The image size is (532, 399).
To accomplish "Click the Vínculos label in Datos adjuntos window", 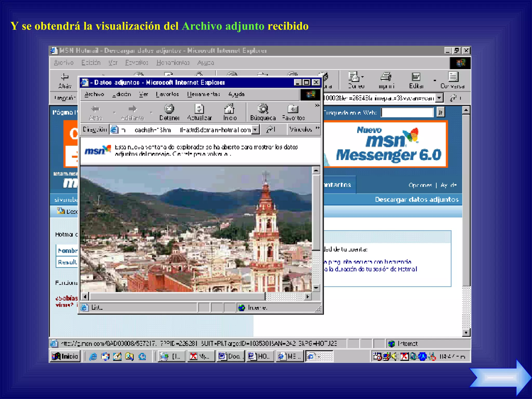I will 301,129.
